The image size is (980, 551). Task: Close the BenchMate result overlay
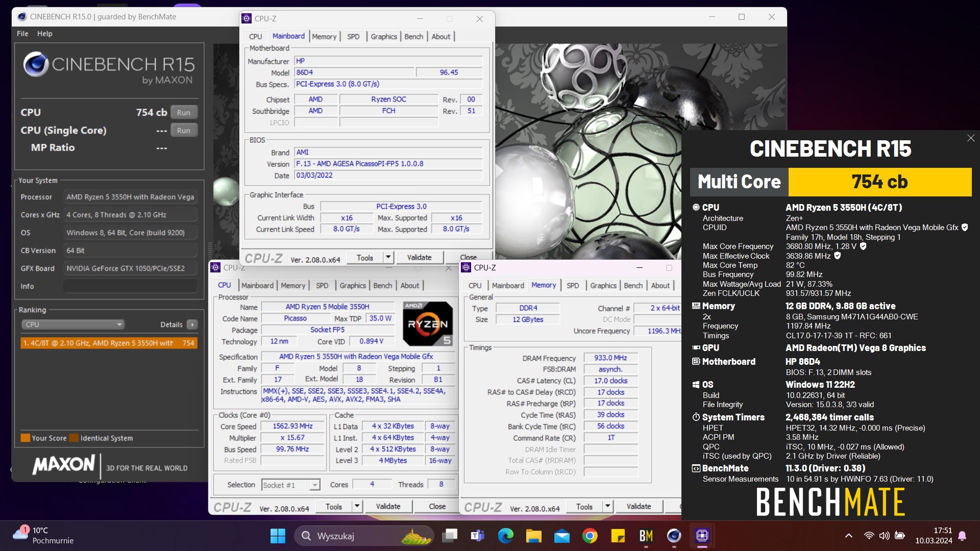click(971, 138)
